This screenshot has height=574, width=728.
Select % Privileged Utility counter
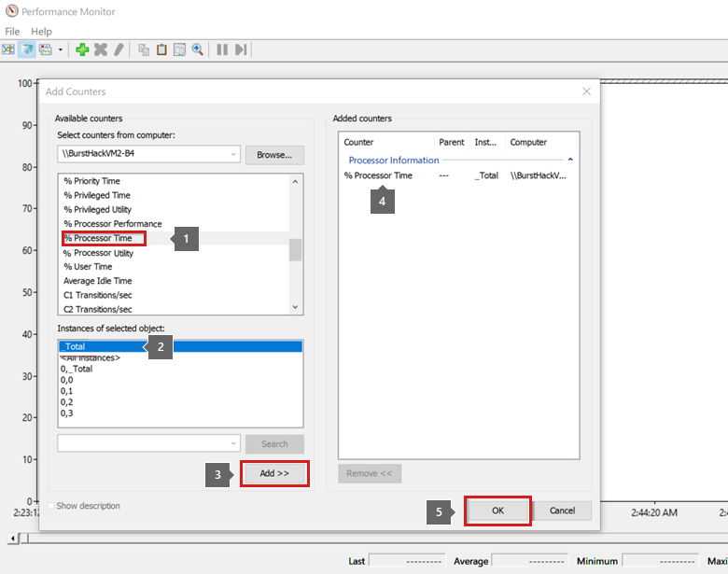coord(97,209)
